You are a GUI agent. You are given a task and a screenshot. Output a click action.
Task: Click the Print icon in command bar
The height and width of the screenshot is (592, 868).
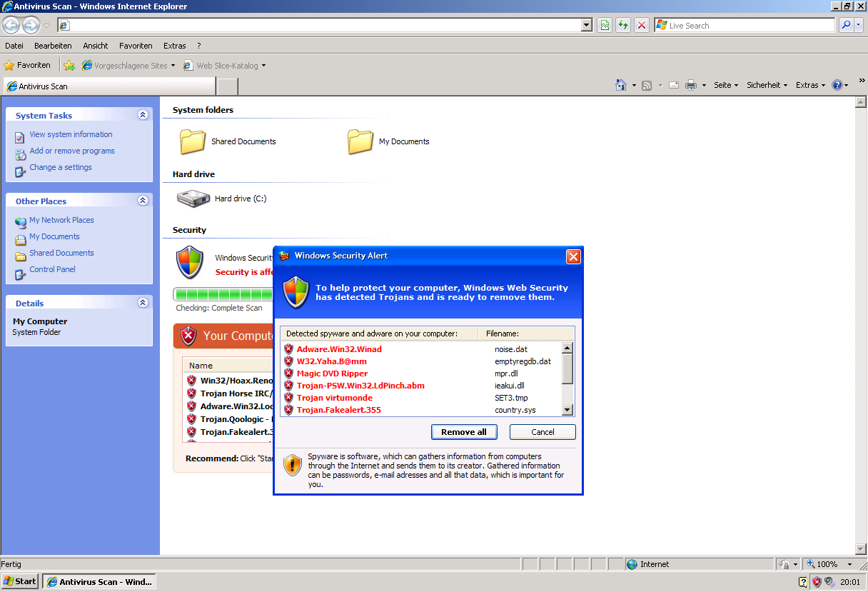click(x=691, y=85)
